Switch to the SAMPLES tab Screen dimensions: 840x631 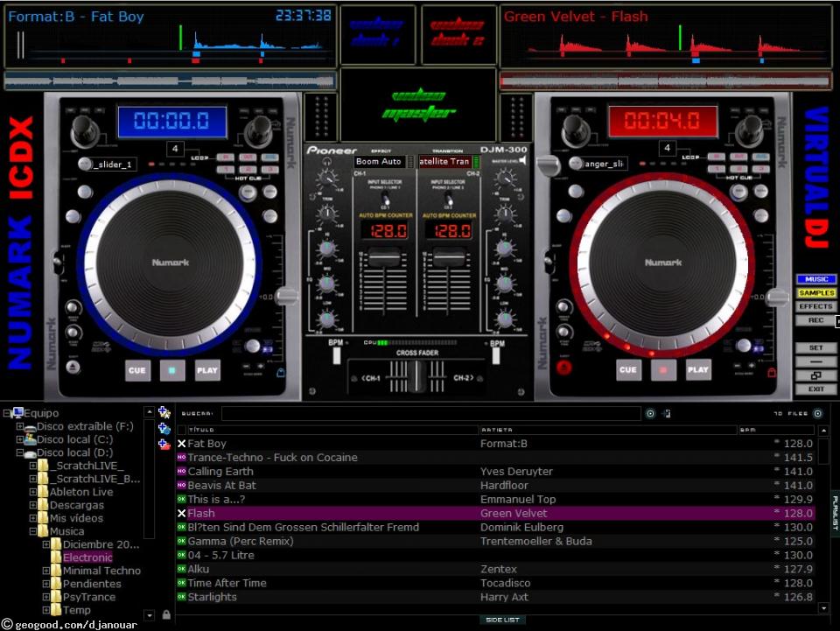click(x=815, y=293)
